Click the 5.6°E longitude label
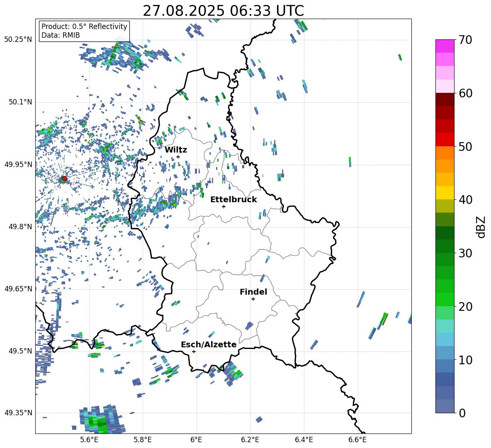Image resolution: width=491 pixels, height=448 pixels. pyautogui.click(x=89, y=440)
